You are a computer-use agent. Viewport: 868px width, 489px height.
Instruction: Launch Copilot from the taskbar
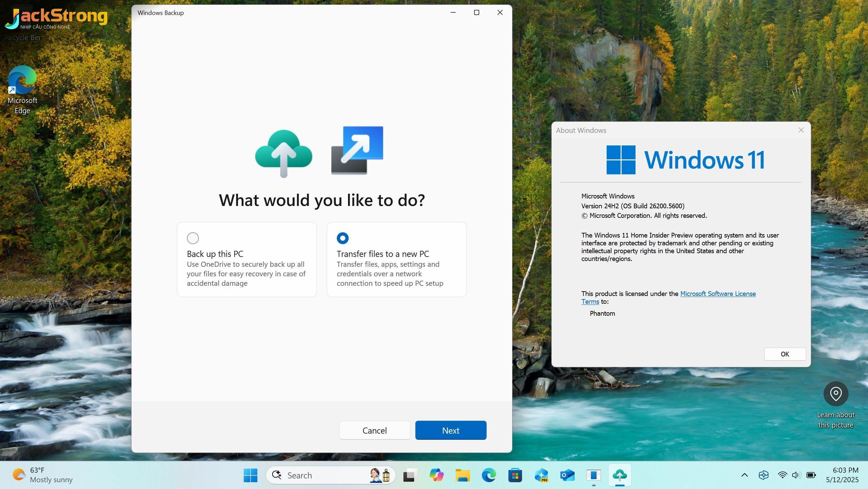click(x=436, y=475)
